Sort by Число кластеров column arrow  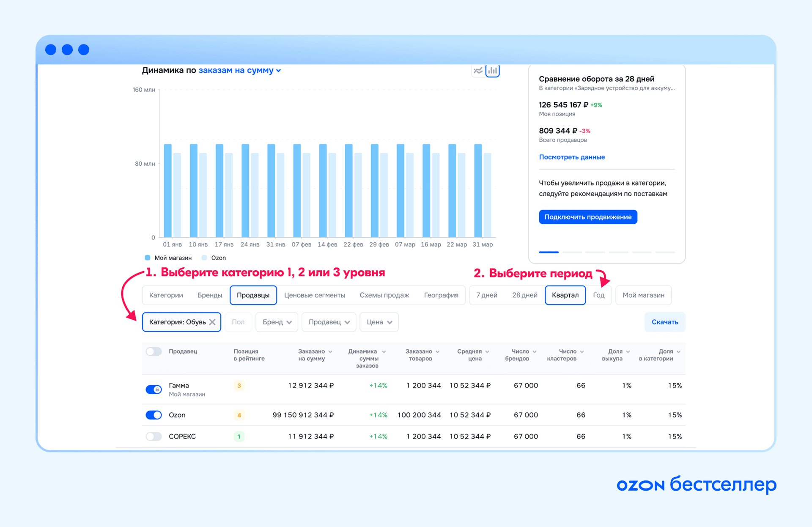(x=582, y=351)
